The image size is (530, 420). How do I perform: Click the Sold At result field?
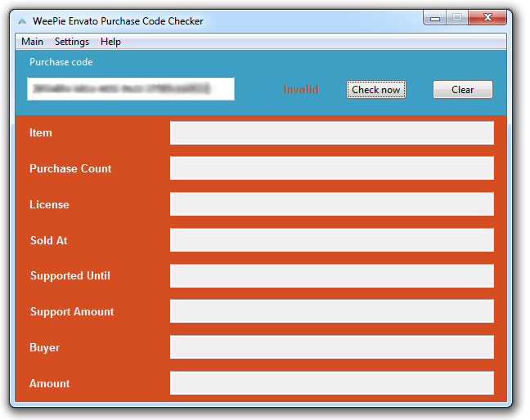332,239
